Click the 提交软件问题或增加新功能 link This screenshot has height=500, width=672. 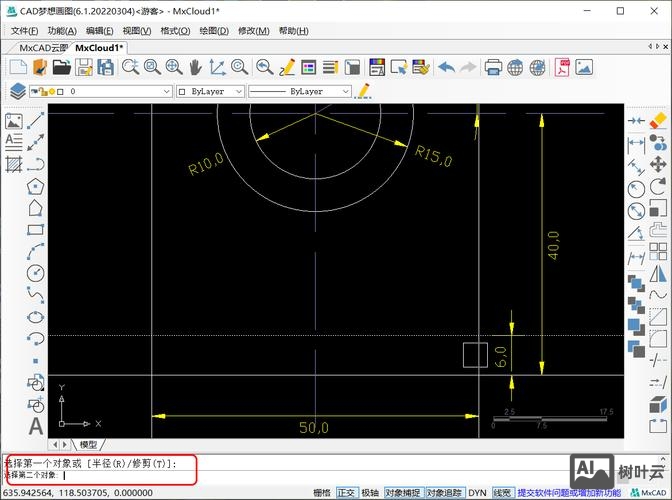coord(568,493)
